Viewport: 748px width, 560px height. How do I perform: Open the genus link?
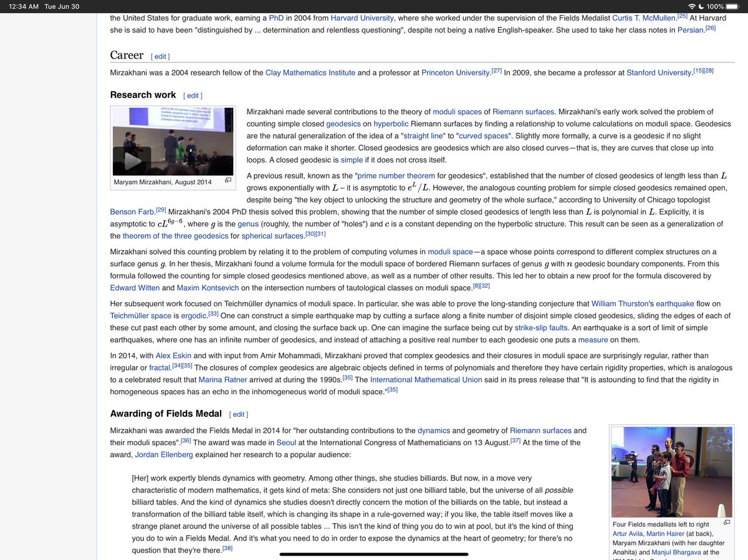[x=248, y=224]
